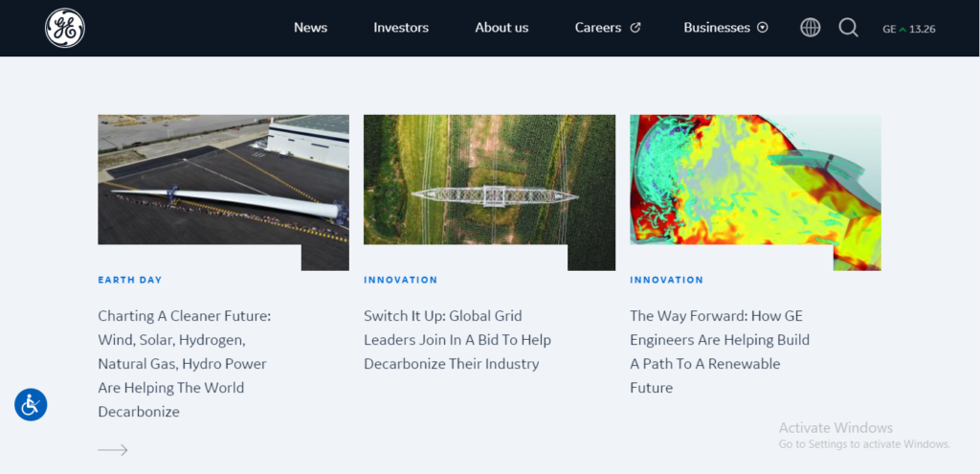This screenshot has width=980, height=474.
Task: Open the aerial power grid image
Action: 489,182
